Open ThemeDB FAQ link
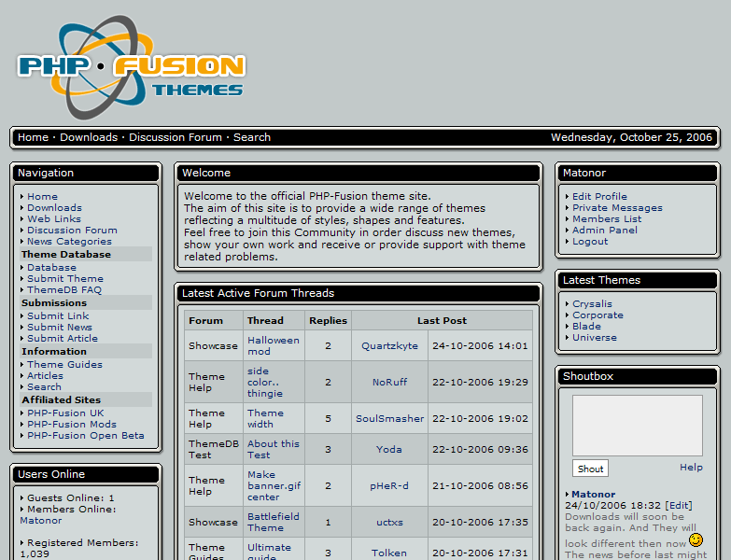The height and width of the screenshot is (560, 731). (64, 289)
